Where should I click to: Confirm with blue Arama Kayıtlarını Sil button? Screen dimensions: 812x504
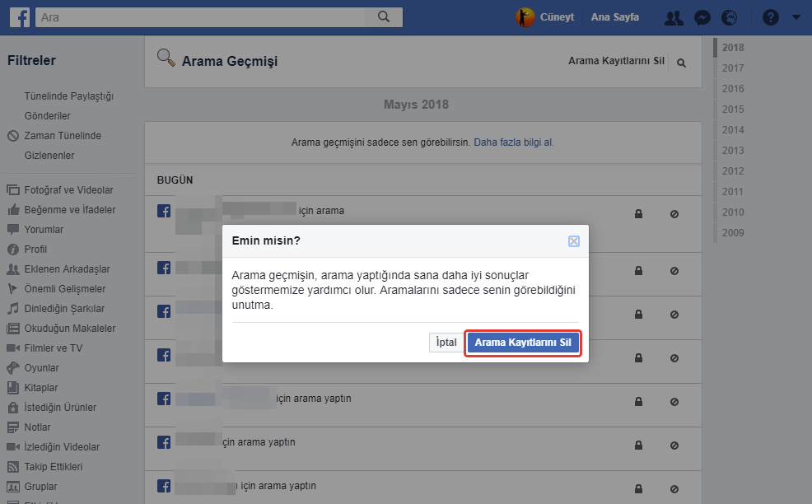523,343
